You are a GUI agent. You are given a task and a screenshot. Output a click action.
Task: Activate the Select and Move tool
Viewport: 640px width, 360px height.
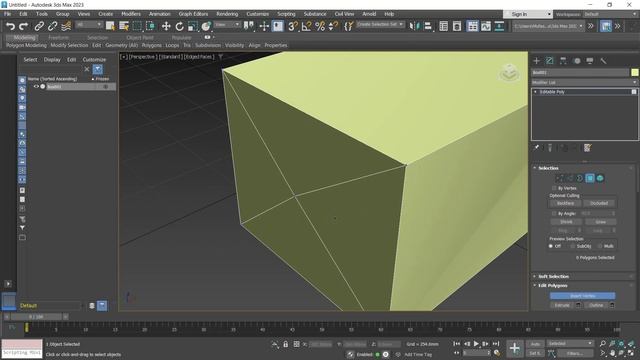coord(166,27)
